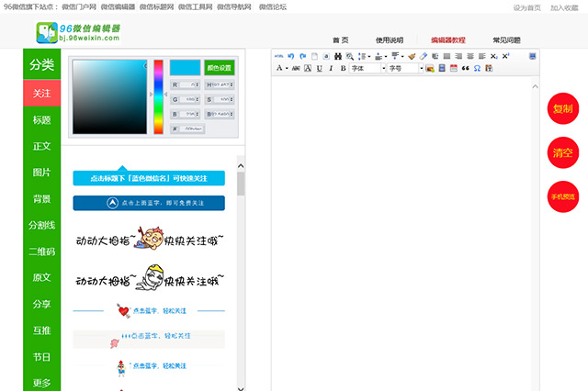Click the blank document icon in toolbar
Image resolution: width=588 pixels, height=391 pixels.
(314, 56)
